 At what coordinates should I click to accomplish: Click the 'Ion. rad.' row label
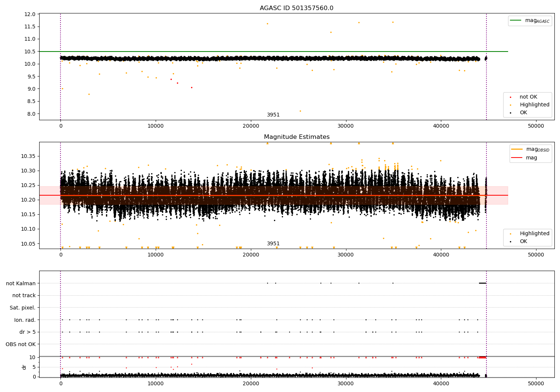click(25, 320)
